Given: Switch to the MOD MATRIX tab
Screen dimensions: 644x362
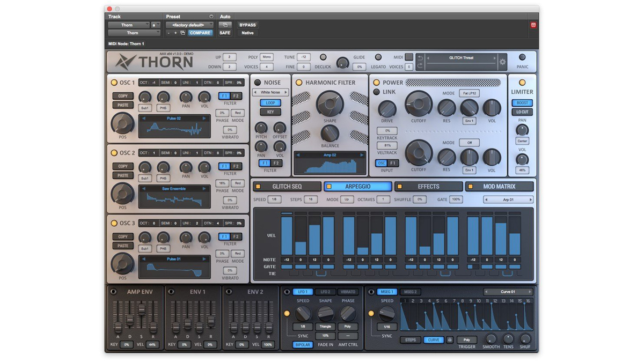Looking at the screenshot, I should (x=500, y=187).
